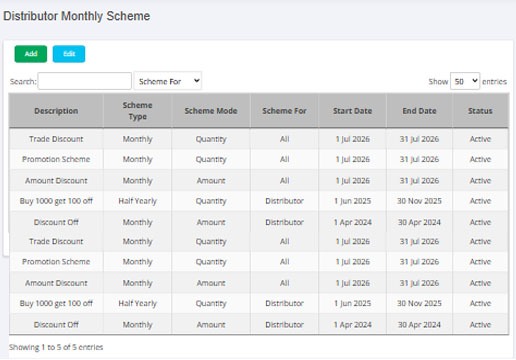Click the first 30 Nov 2025 end date
Screen dimensions: 516x360
419,201
